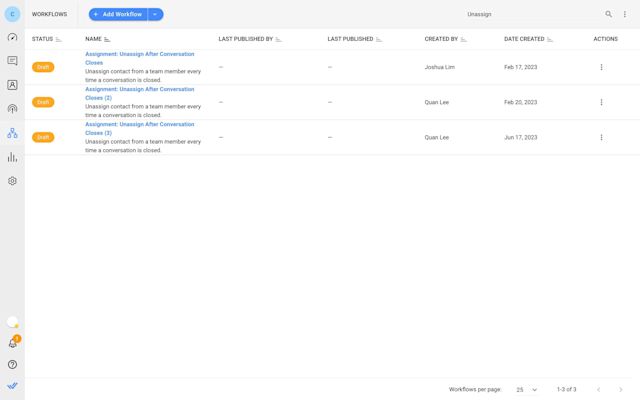
Task: Click the WORKFLOWS page title
Action: coord(49,14)
